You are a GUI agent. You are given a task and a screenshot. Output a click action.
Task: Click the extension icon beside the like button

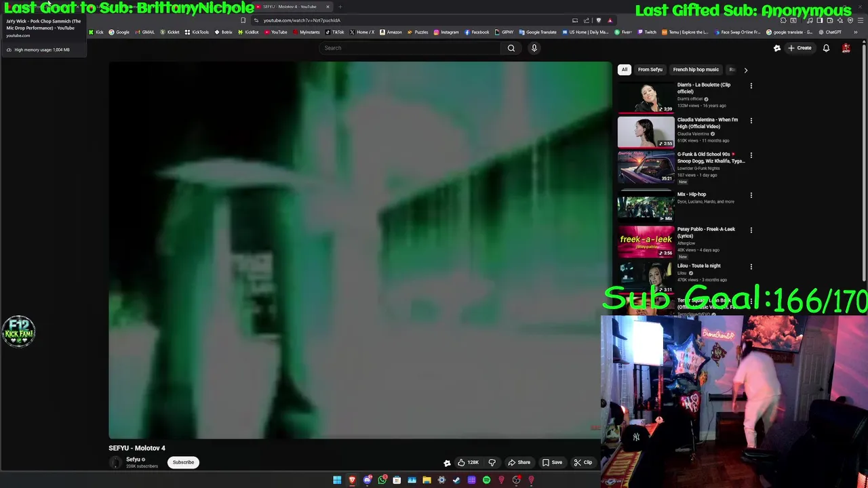pos(447,463)
